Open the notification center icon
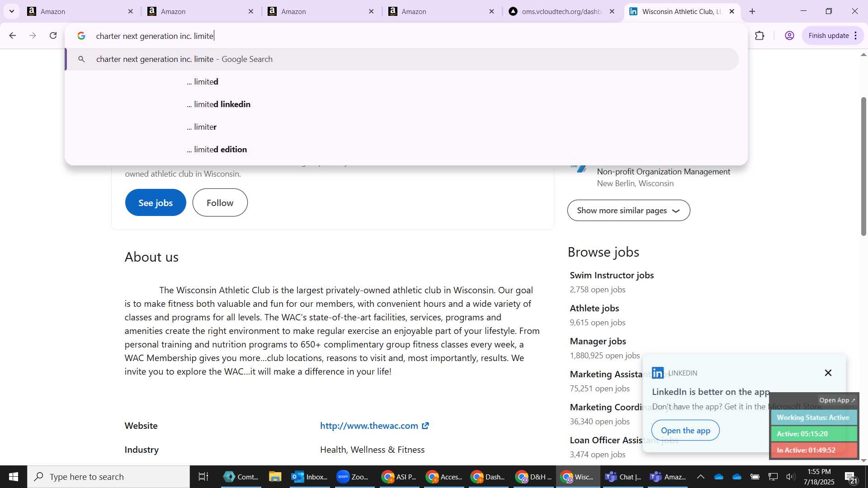This screenshot has width=868, height=488. [851, 477]
